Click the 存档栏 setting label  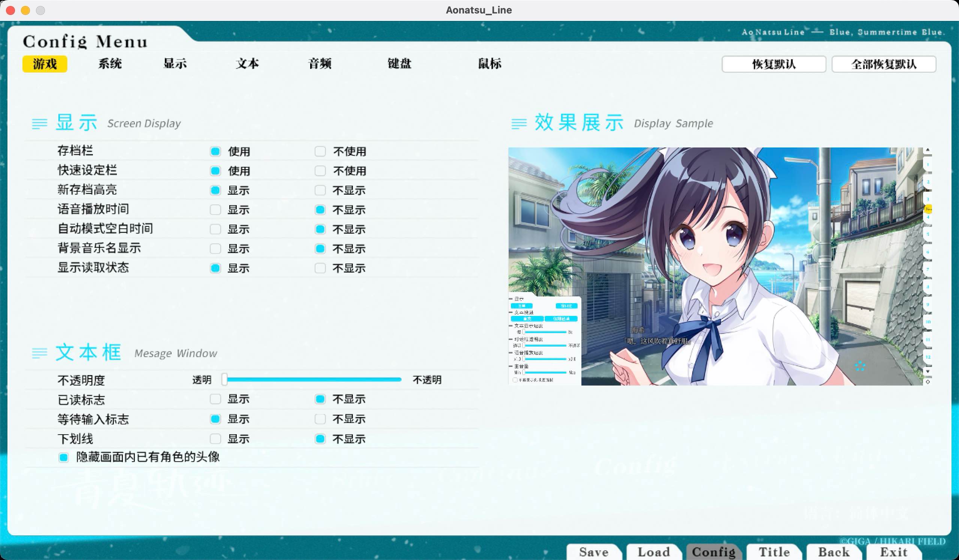[75, 150]
